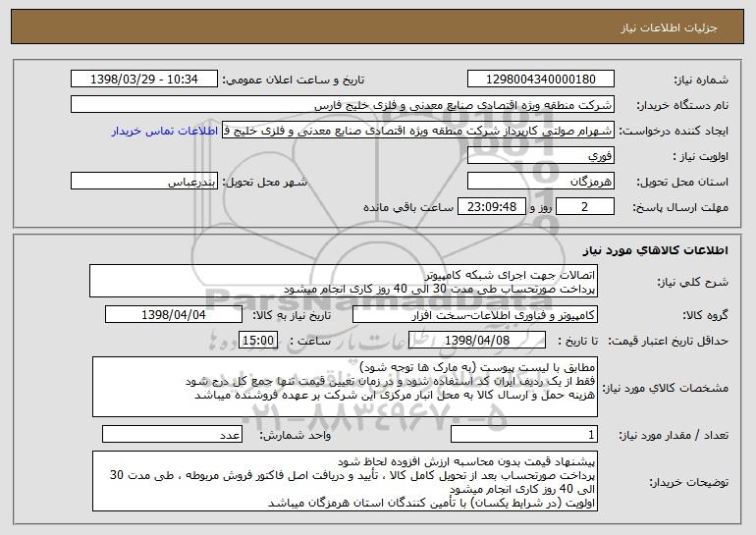The image size is (756, 535).
Task: Click the buyer notes text area
Action: (x=345, y=481)
